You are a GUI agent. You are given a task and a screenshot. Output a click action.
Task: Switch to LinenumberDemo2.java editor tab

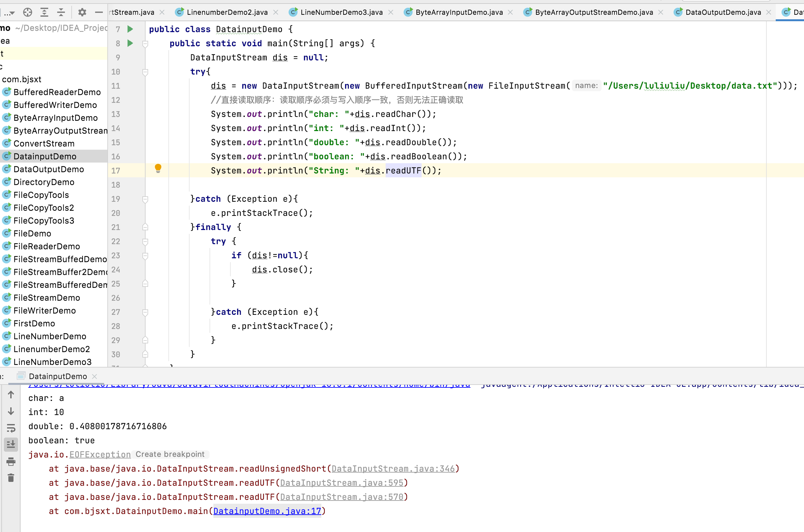pyautogui.click(x=227, y=13)
